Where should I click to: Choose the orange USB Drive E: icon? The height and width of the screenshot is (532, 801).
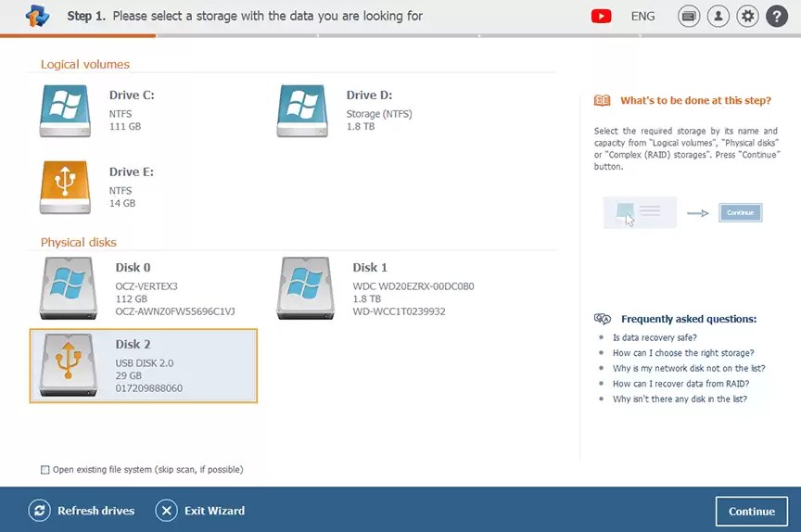click(x=66, y=187)
